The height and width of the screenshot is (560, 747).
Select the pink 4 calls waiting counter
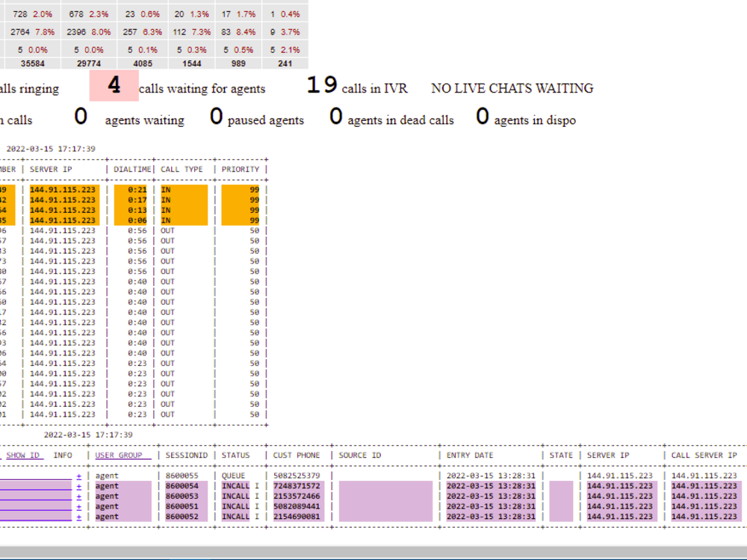tap(114, 86)
